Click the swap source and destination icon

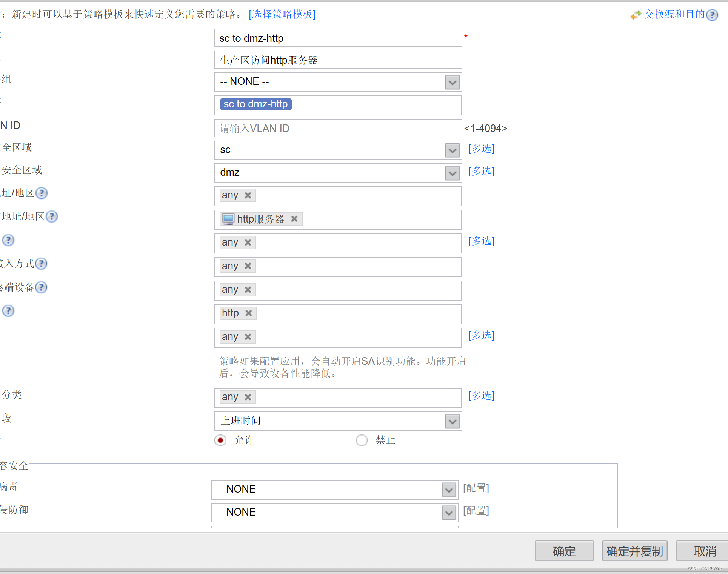tap(636, 15)
